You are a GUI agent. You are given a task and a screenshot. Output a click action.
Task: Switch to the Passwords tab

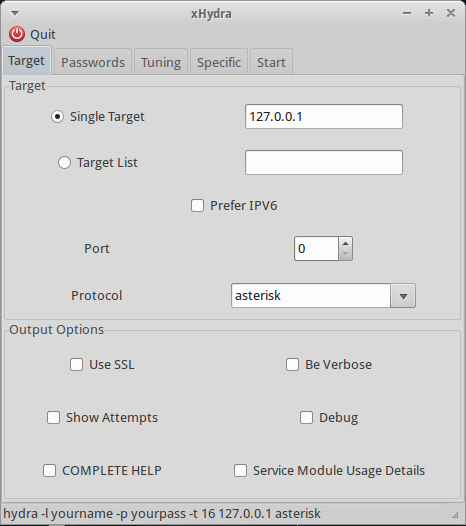[x=93, y=62]
